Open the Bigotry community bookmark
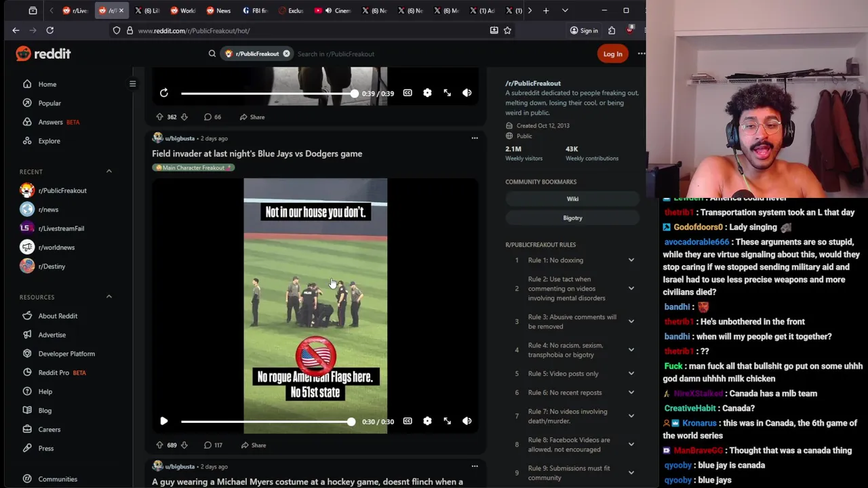The width and height of the screenshot is (868, 488). point(572,218)
